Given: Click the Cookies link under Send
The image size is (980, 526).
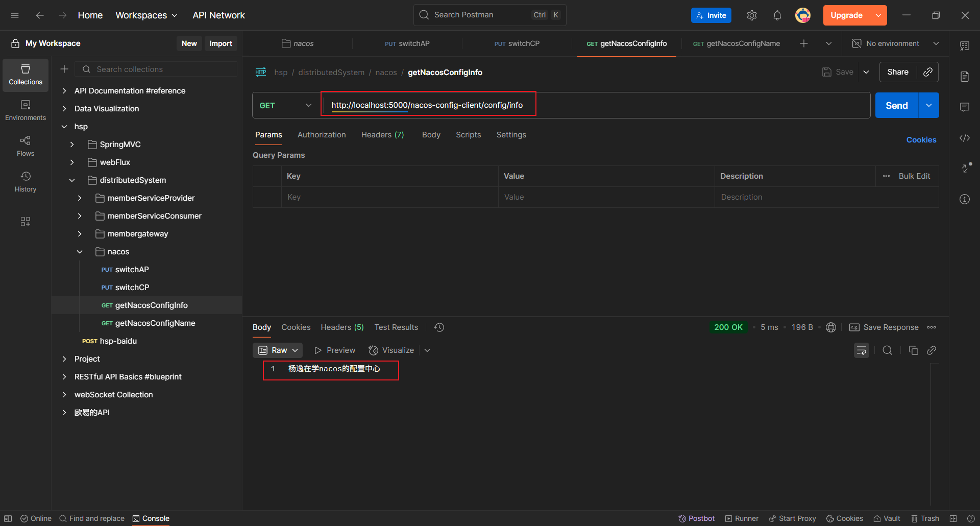Looking at the screenshot, I should click(x=921, y=140).
